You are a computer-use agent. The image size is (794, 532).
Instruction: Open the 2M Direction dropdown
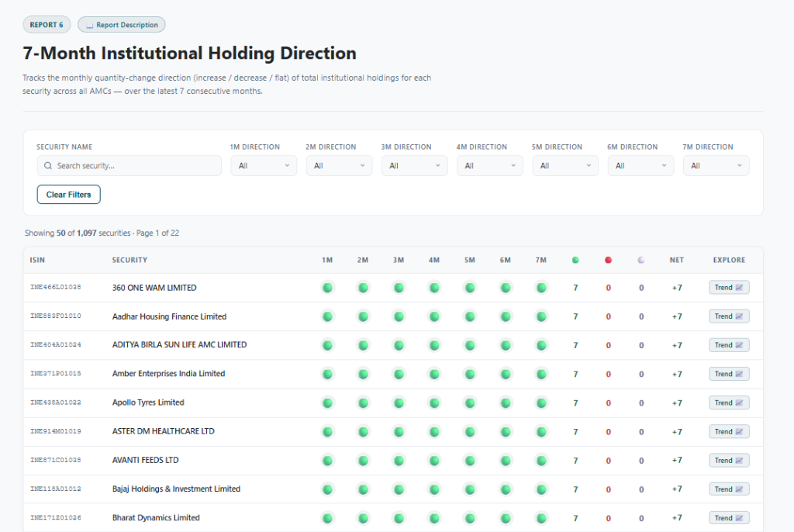340,166
